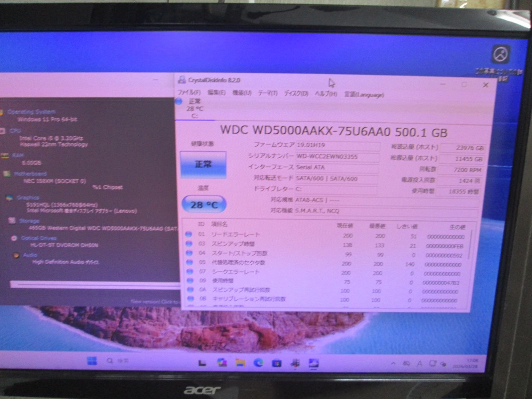Click the status icon for 代替処理済のセクタ数 row

pos(189,263)
